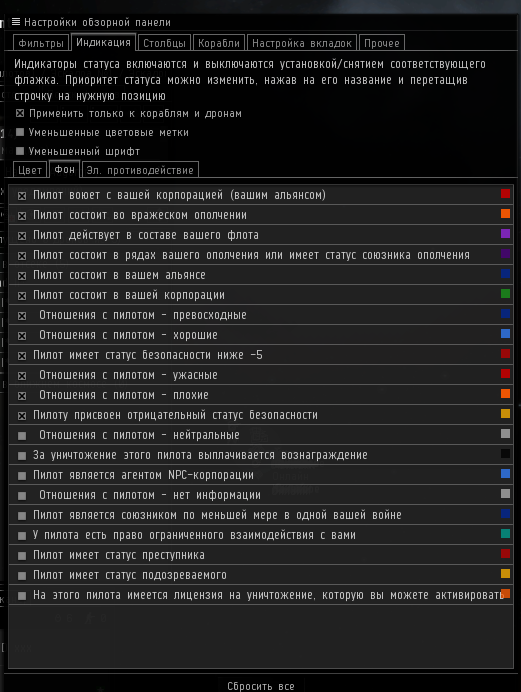Click green swatch for Пилот состоит в вашей корпорации
Image resolution: width=521 pixels, height=692 pixels.
[x=506, y=293]
